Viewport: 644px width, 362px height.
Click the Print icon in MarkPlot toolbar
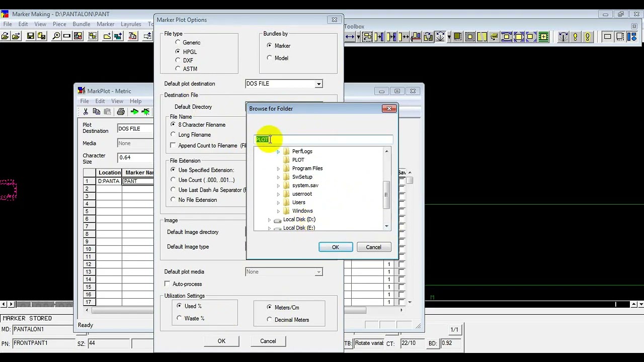[x=121, y=112]
